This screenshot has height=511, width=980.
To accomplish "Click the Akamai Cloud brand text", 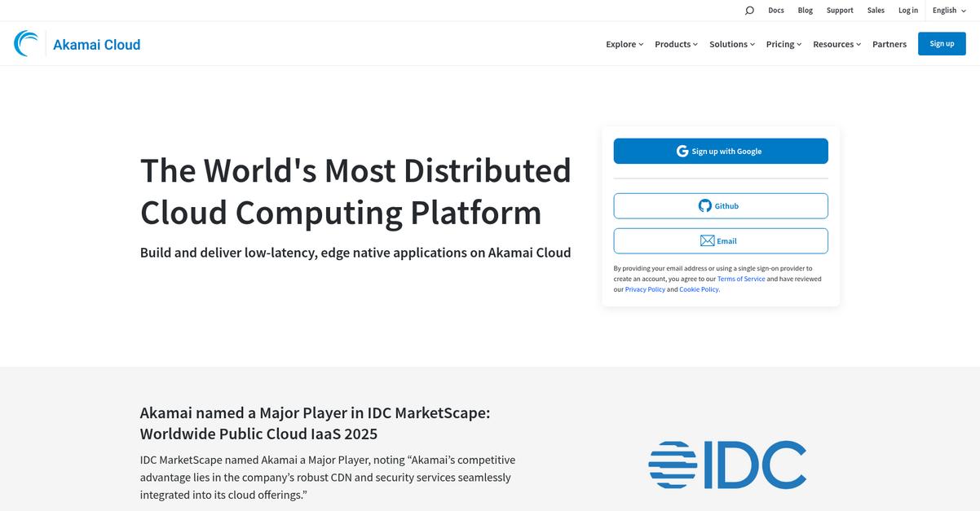I will click(97, 44).
